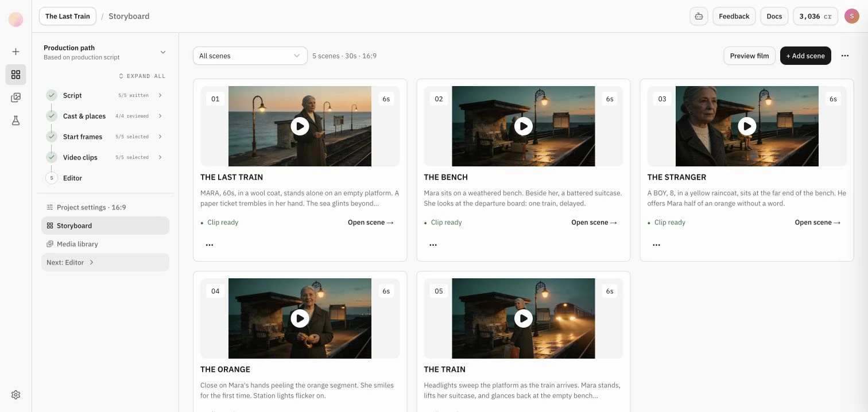Viewport: 868px width, 412px height.
Task: Open the user avatar S menu
Action: (x=852, y=16)
